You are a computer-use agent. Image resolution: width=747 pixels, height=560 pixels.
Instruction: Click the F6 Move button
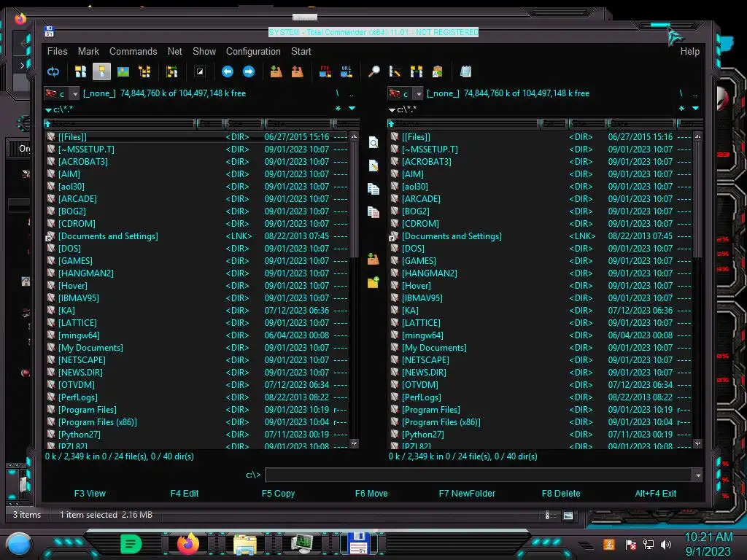371,494
